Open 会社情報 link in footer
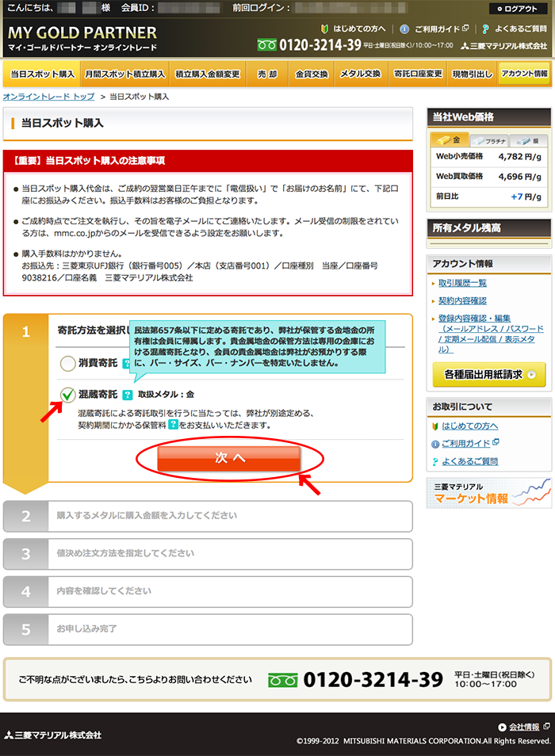Image resolution: width=555 pixels, height=756 pixels. 524,727
